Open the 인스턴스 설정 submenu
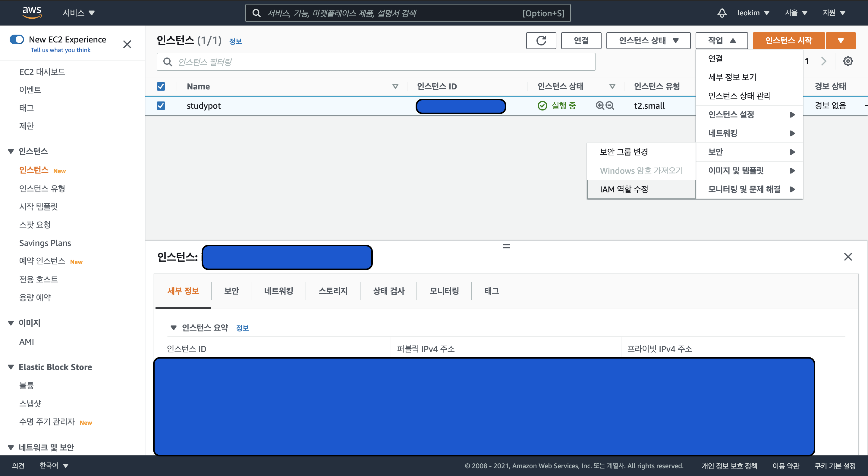The image size is (868, 476). point(749,114)
